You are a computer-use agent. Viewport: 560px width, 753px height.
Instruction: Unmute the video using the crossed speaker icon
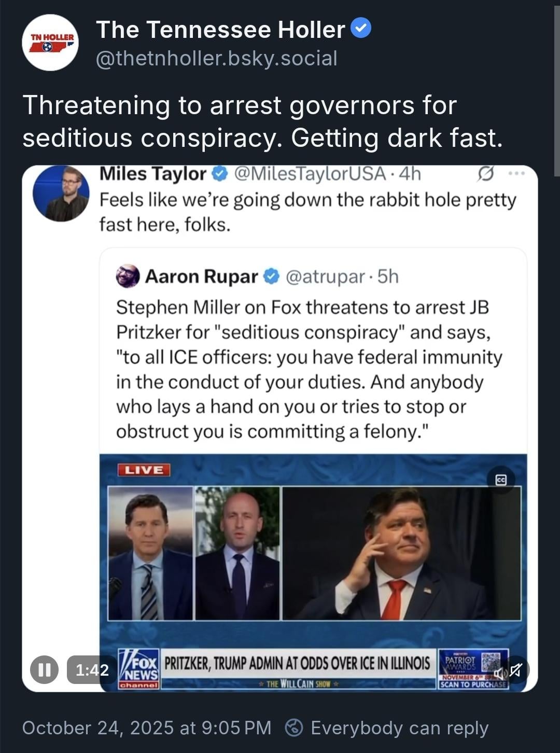515,670
